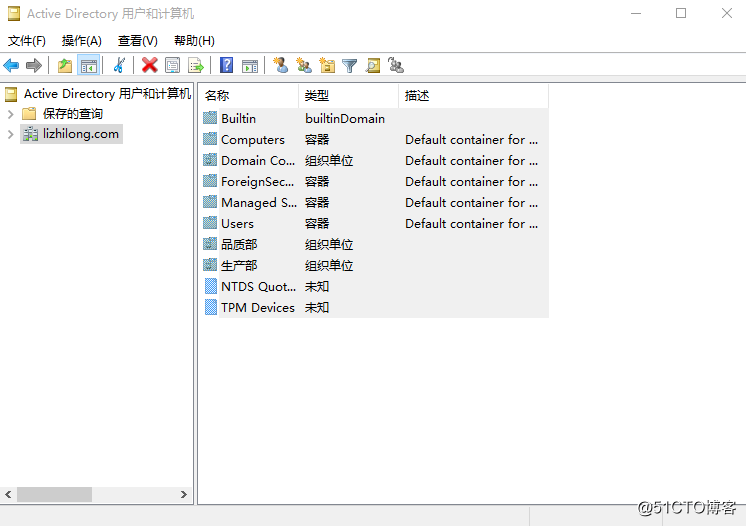Toggle the action pane icon
This screenshot has width=746, height=526.
point(250,65)
